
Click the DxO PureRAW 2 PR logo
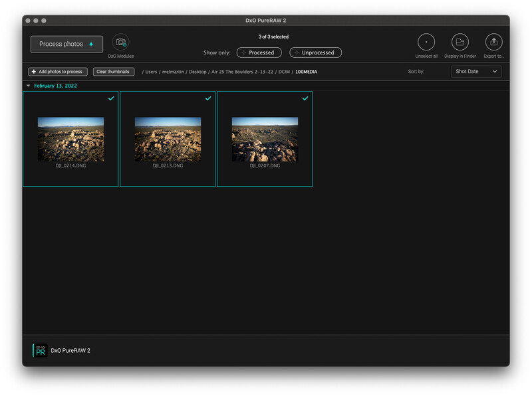pos(40,351)
